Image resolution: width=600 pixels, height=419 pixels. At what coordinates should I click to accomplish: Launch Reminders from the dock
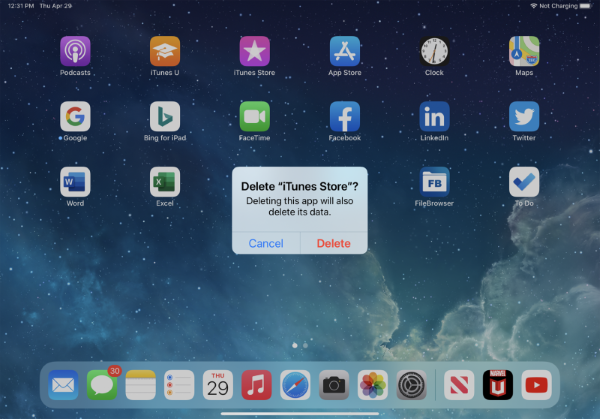point(179,385)
